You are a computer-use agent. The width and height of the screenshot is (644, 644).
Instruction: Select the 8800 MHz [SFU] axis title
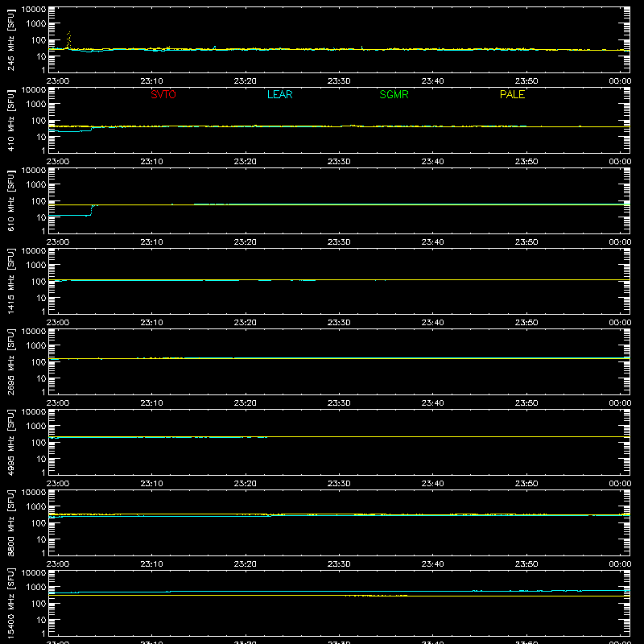click(10, 522)
